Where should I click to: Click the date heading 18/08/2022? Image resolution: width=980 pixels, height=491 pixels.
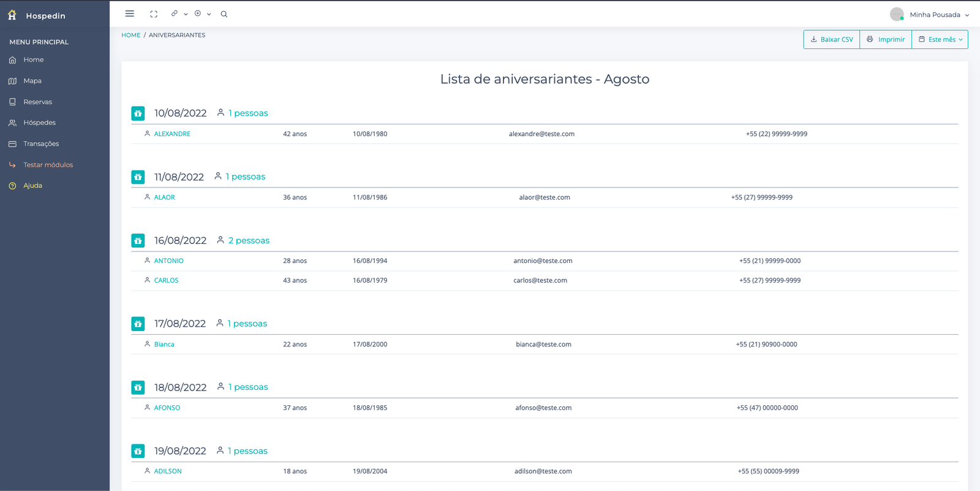pos(180,387)
